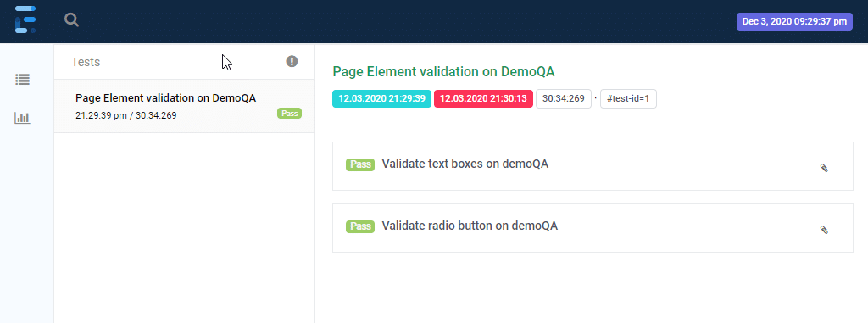This screenshot has height=323, width=868.
Task: Click the Extent report logo icon
Action: click(25, 20)
